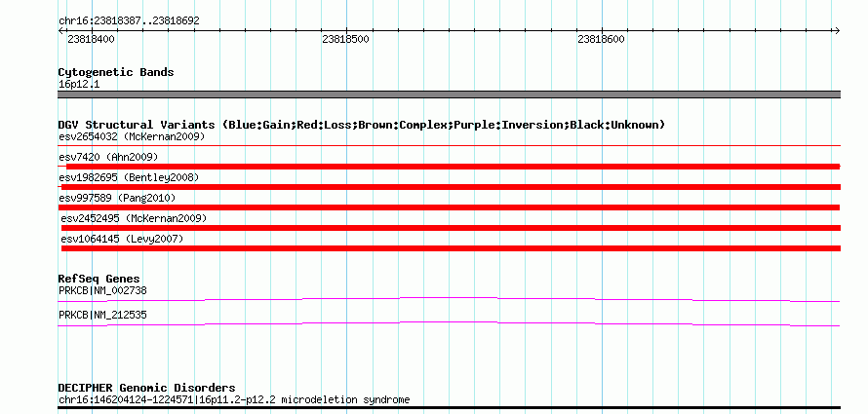This screenshot has height=414, width=868.
Task: Open variant esv2452495 (McKernan2009) label
Action: (134, 218)
